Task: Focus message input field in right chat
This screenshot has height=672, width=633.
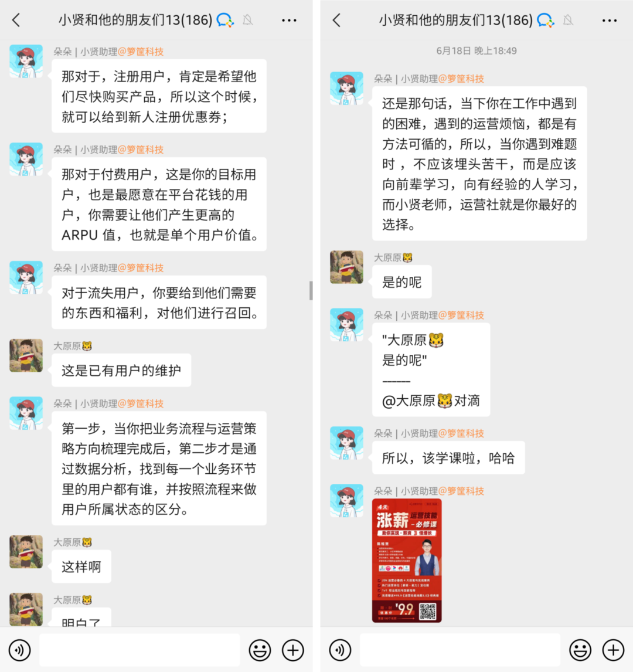Action: (x=460, y=650)
